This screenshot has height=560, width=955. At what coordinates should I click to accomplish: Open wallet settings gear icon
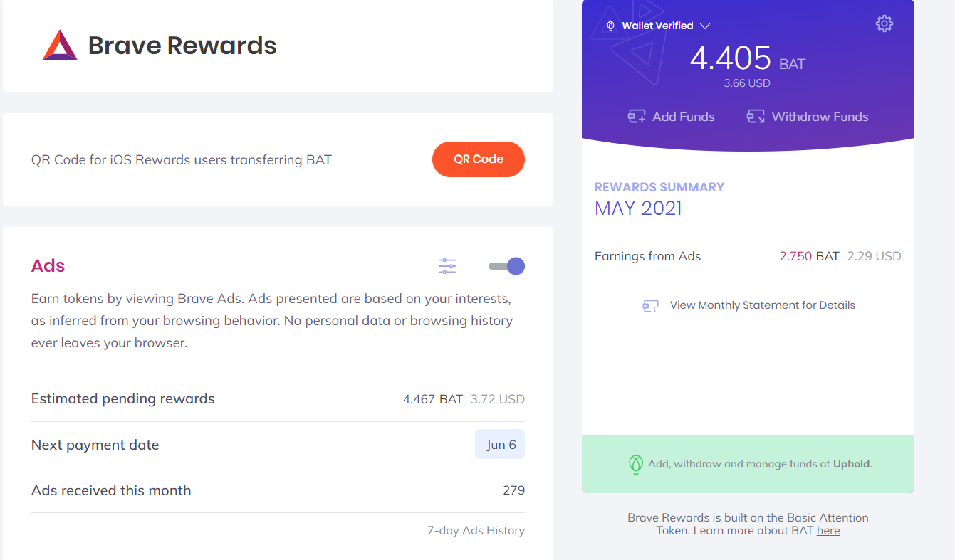click(884, 23)
